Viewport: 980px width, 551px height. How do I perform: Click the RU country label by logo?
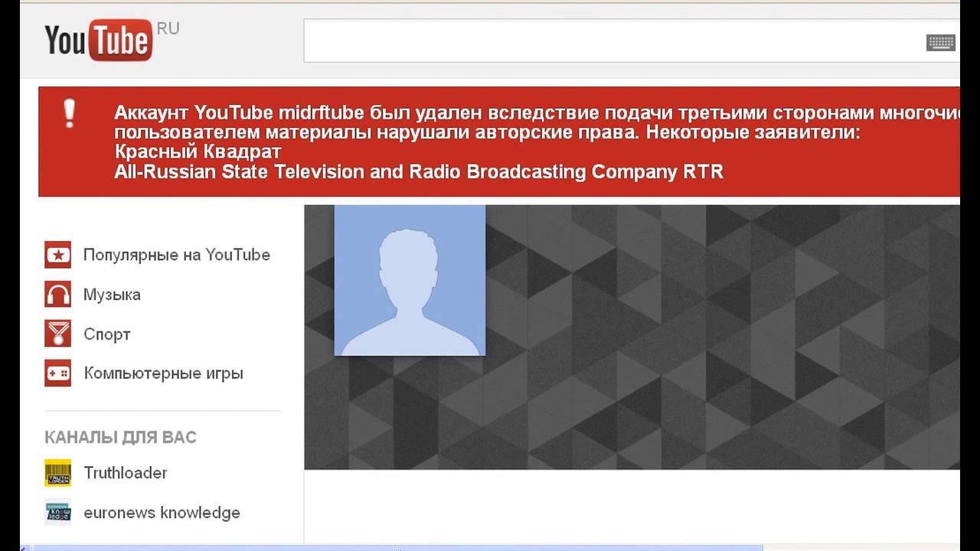tap(168, 28)
